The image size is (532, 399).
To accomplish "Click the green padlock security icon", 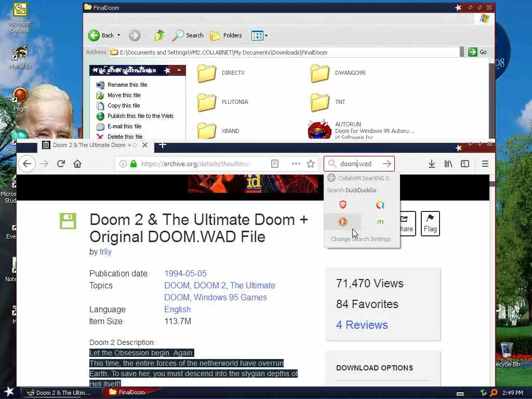I will click(x=134, y=164).
